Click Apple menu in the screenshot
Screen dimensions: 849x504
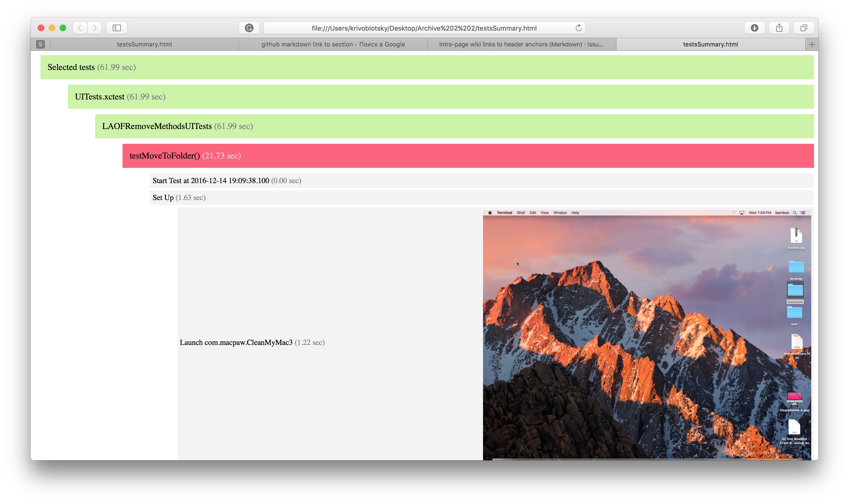[490, 213]
